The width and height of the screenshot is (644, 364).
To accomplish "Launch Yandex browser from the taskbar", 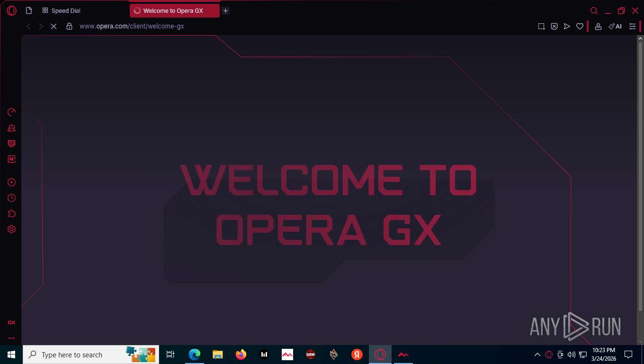I will pyautogui.click(x=357, y=355).
